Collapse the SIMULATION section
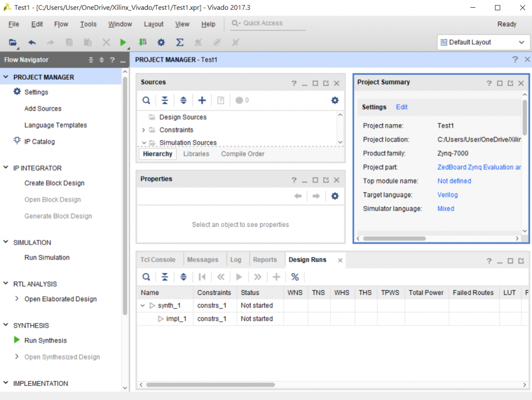Screen dimensions: 532x400 tap(6, 242)
